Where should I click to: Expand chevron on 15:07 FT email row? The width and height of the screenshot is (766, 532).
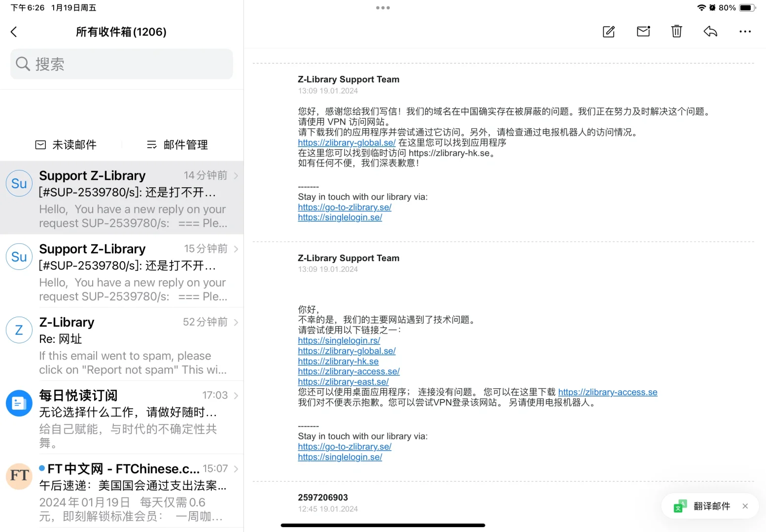coord(236,469)
